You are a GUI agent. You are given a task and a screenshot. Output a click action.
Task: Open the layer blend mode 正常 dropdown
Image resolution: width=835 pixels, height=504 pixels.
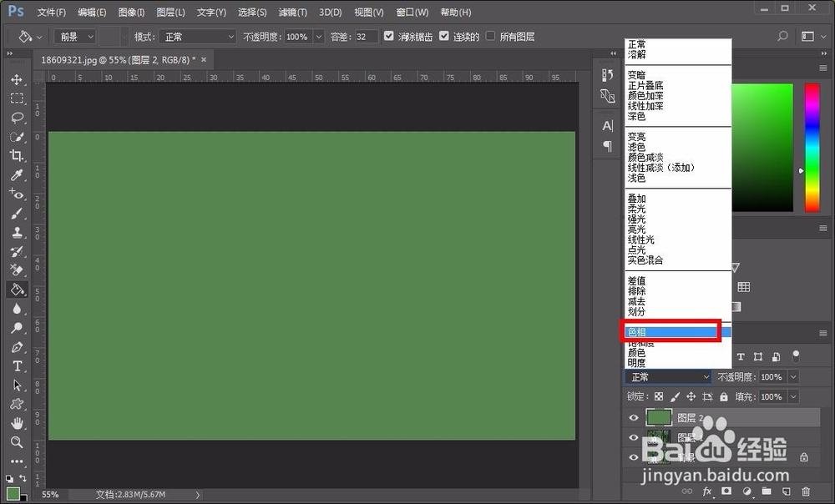pyautogui.click(x=668, y=377)
